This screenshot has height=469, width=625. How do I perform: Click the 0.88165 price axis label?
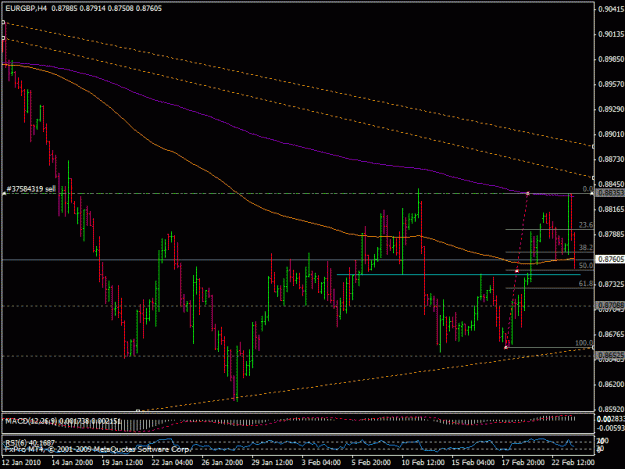(611, 209)
